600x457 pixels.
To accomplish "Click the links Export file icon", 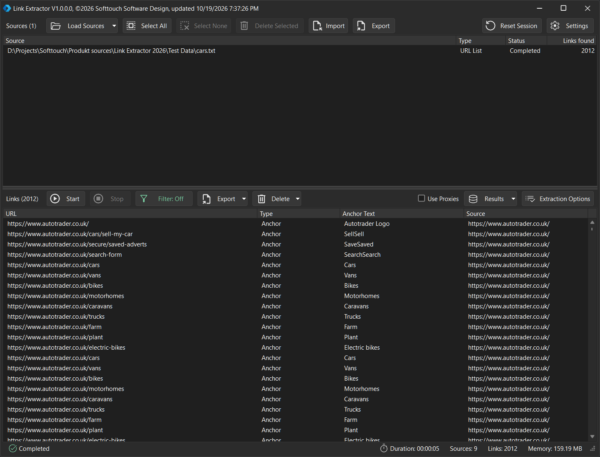I will point(207,199).
